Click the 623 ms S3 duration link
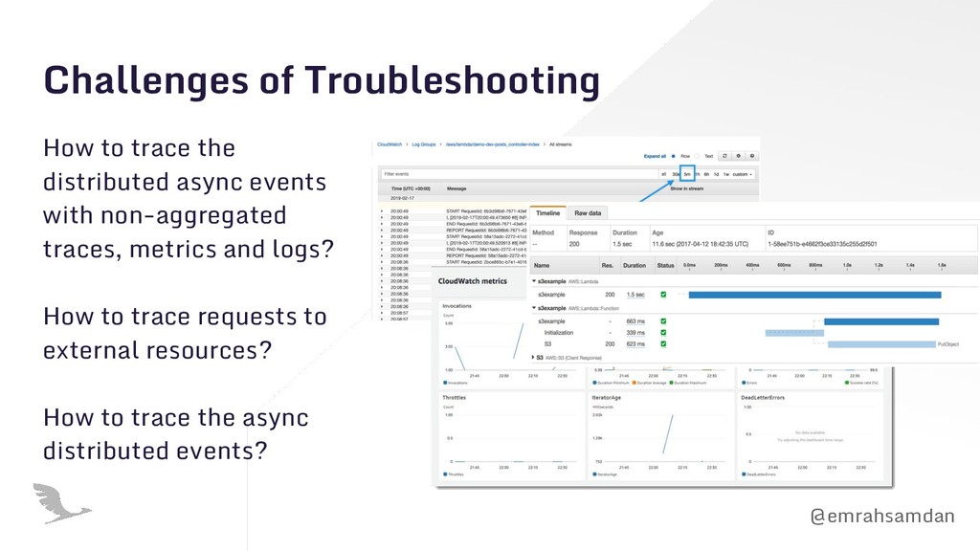The width and height of the screenshot is (980, 551). tap(635, 343)
